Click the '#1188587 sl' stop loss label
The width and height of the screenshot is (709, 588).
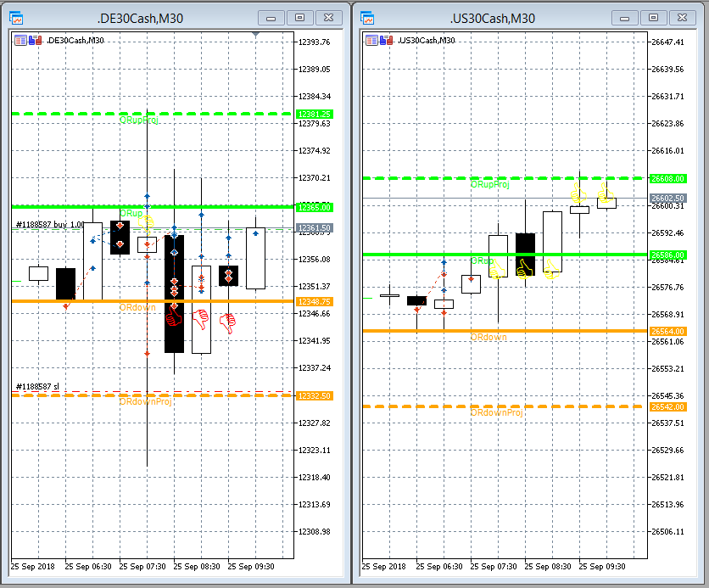tap(37, 386)
